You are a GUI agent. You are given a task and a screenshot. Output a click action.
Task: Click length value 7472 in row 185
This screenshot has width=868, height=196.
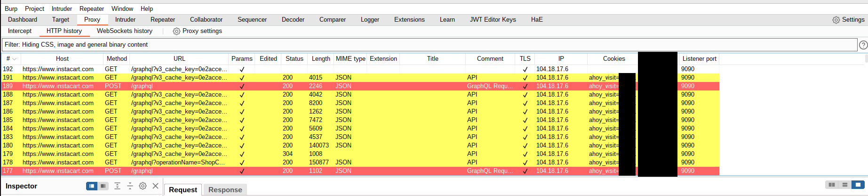(x=316, y=120)
